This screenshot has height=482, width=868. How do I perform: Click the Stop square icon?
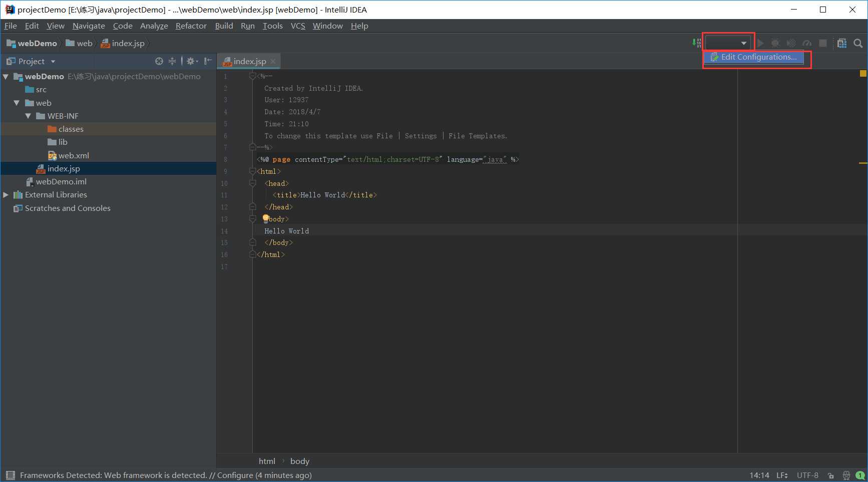click(822, 43)
